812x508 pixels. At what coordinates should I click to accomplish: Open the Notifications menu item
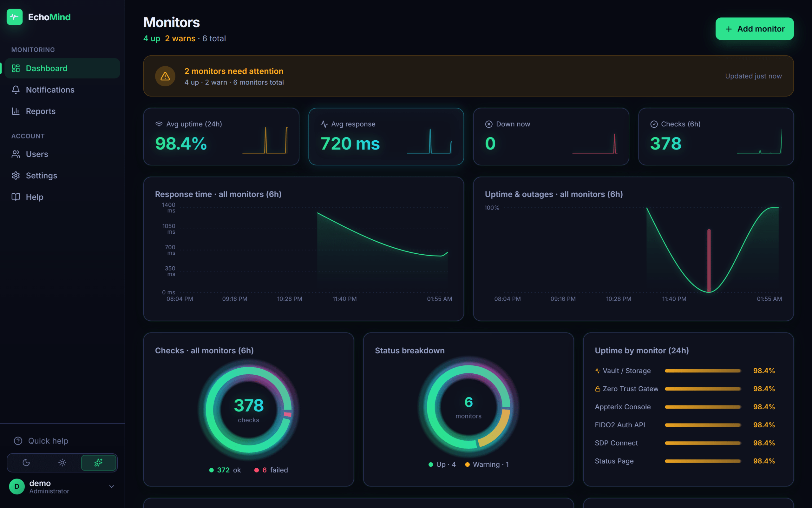pos(62,90)
